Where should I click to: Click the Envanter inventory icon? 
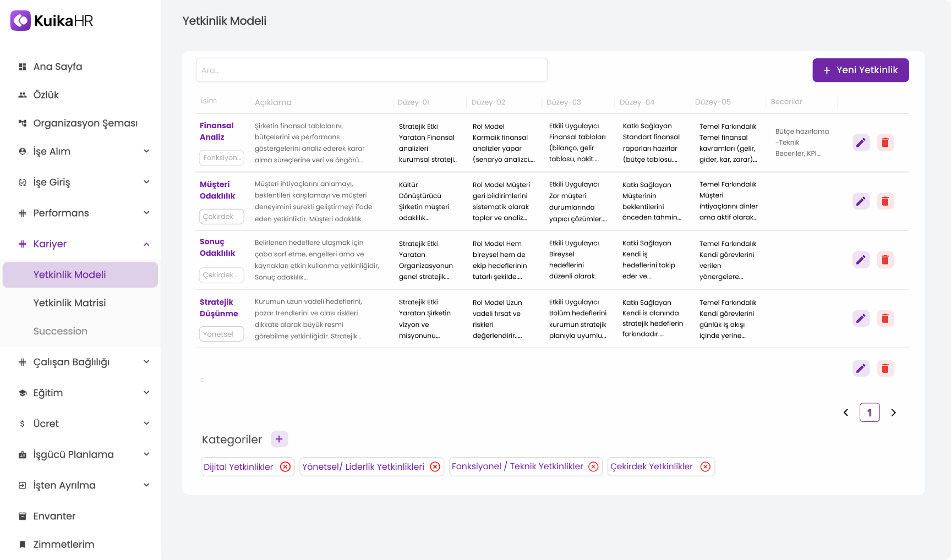click(x=22, y=516)
